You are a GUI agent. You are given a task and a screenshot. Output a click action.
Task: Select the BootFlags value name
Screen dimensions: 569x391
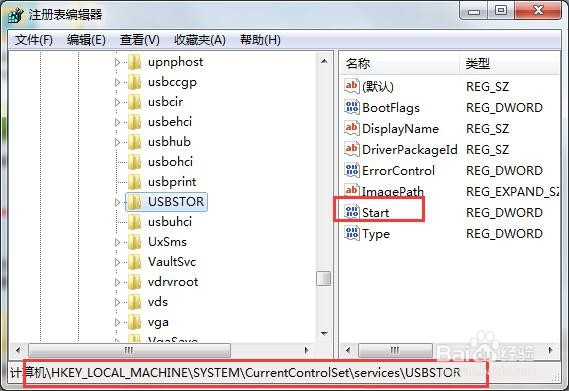[391, 107]
